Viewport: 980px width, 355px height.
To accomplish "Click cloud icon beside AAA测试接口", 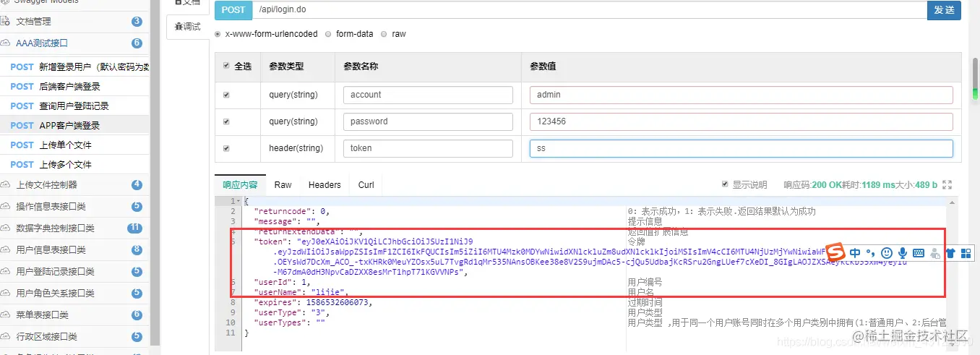I will (x=6, y=43).
